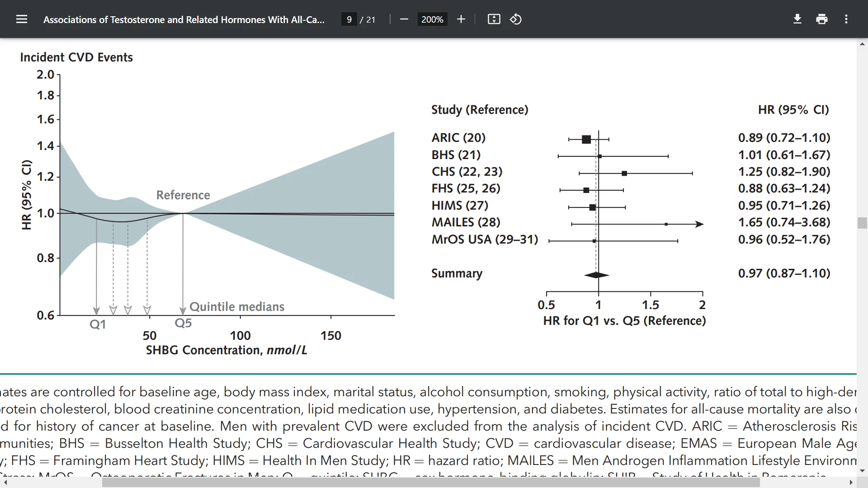Select the 'HIMS (27)' study label

(460, 206)
